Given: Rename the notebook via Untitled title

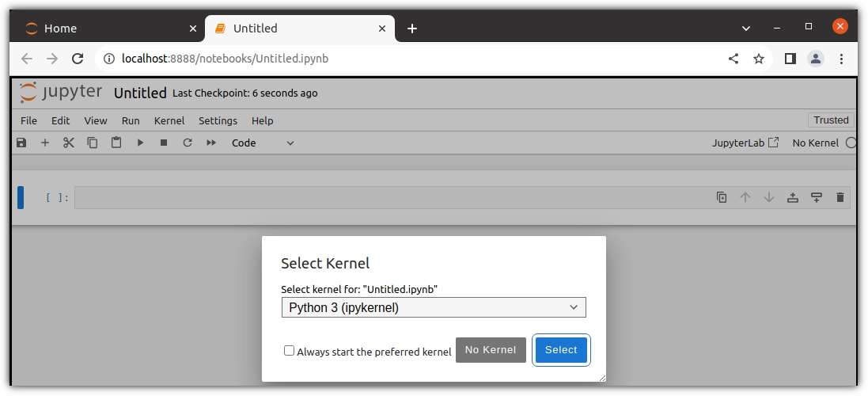Looking at the screenshot, I should click(140, 93).
